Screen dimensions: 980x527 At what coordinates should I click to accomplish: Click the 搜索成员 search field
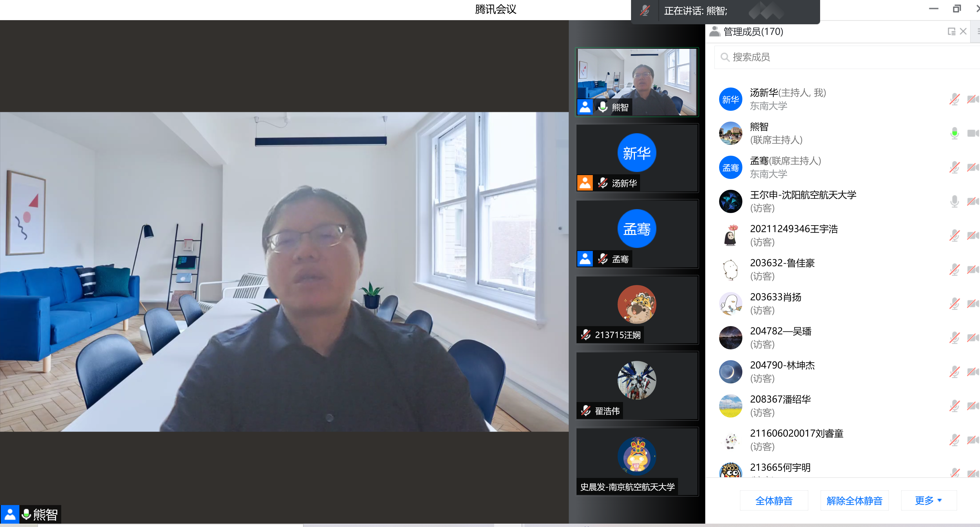pyautogui.click(x=837, y=57)
